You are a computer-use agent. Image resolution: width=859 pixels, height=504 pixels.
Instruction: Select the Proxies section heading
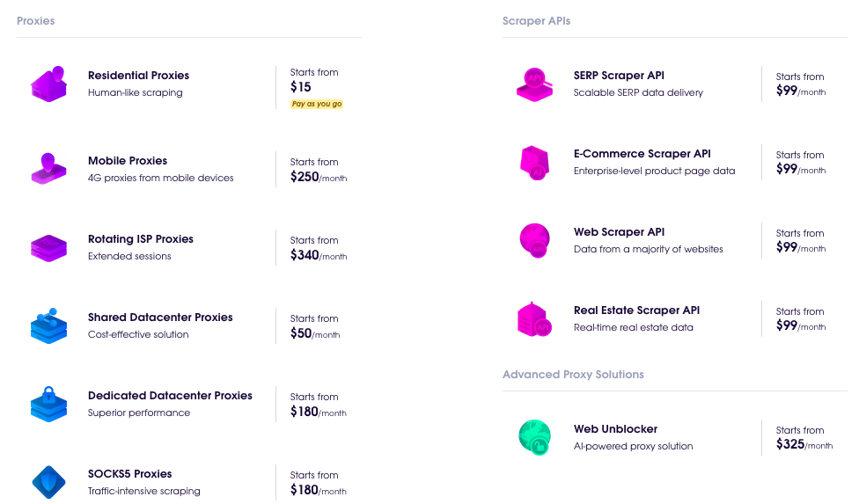tap(35, 21)
